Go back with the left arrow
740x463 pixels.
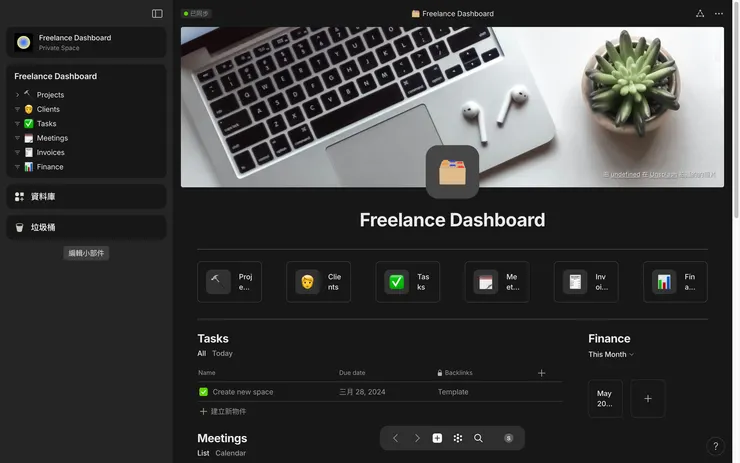point(395,438)
